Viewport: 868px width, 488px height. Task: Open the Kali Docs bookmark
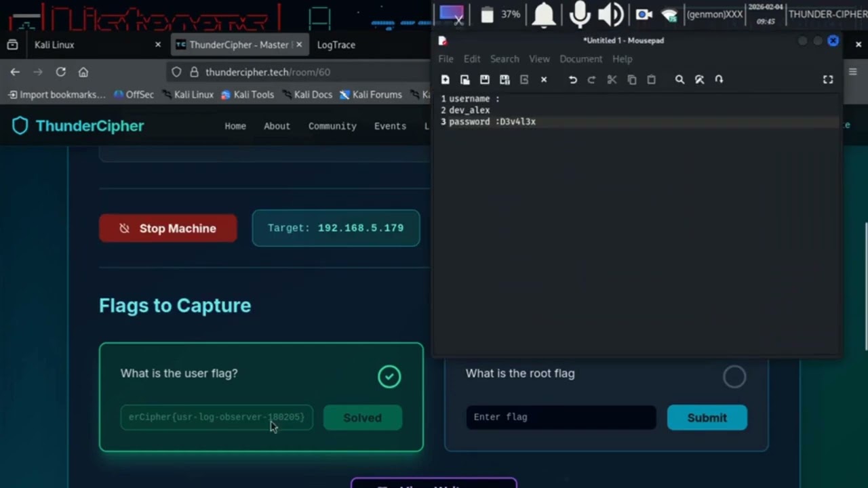point(307,95)
